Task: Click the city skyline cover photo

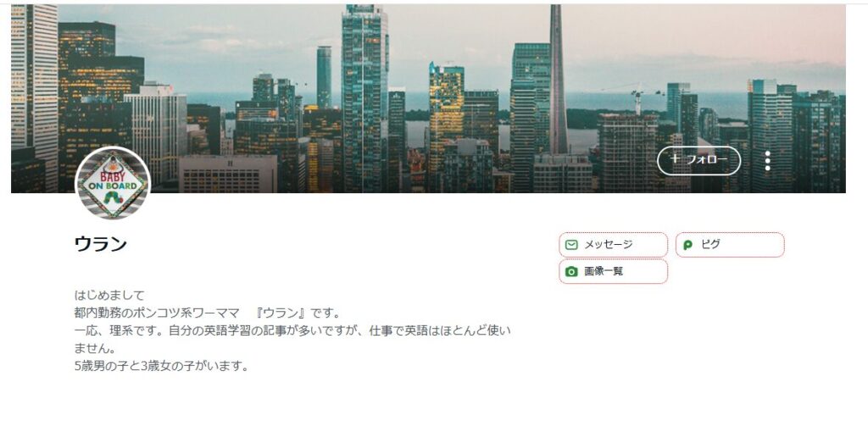Action: click(428, 98)
